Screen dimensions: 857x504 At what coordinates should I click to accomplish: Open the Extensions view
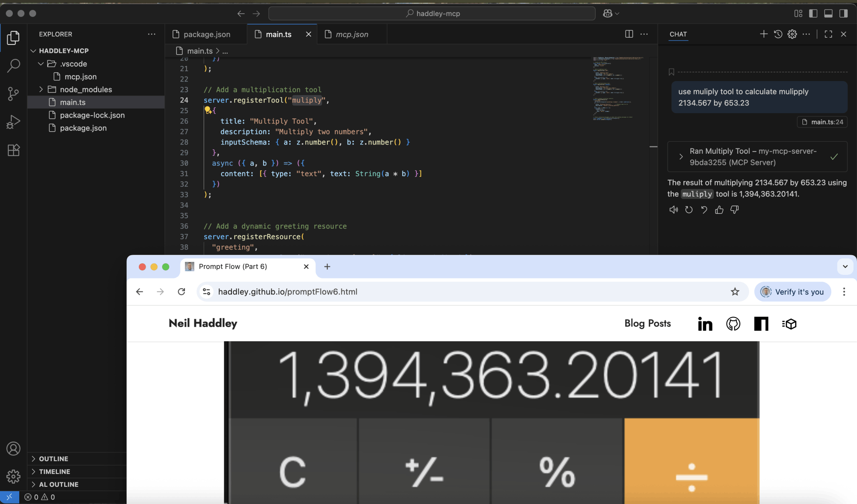click(x=13, y=150)
